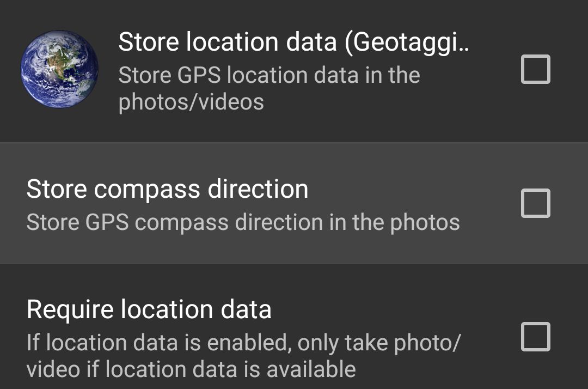
Task: Tick the Store compass direction checkbox
Action: [x=536, y=203]
